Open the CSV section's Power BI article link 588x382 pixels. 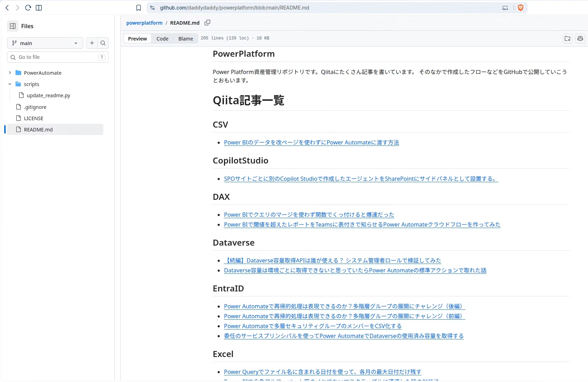(x=311, y=142)
